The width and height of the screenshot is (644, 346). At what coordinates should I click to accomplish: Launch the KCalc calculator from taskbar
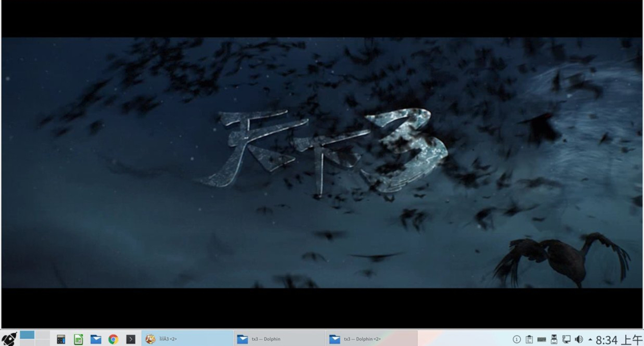coord(61,339)
